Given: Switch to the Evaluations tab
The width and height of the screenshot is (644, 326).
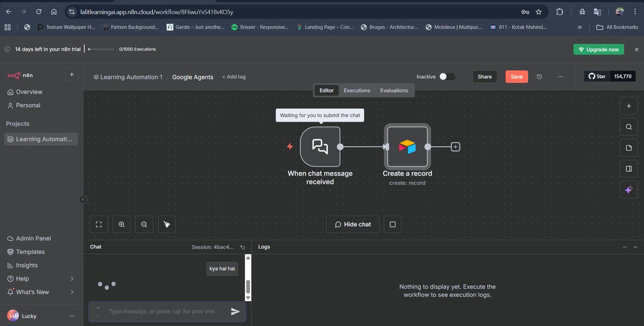Looking at the screenshot, I should pos(394,91).
